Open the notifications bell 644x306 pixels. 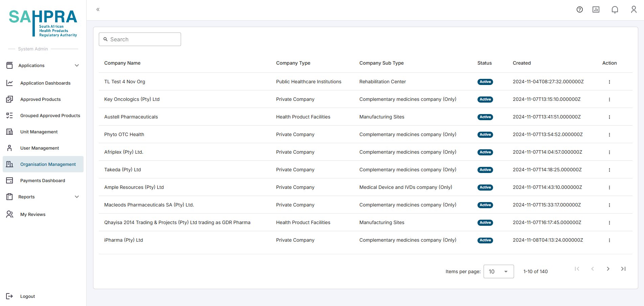tap(615, 9)
